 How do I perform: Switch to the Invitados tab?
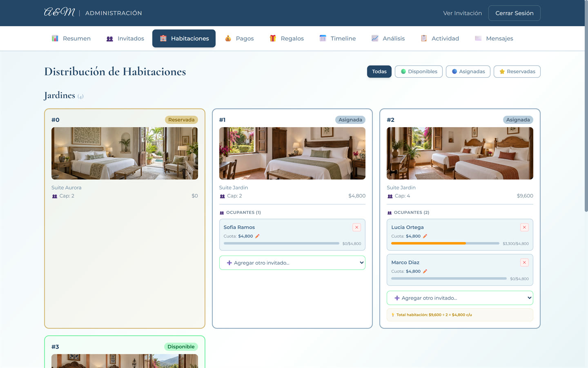tap(125, 38)
